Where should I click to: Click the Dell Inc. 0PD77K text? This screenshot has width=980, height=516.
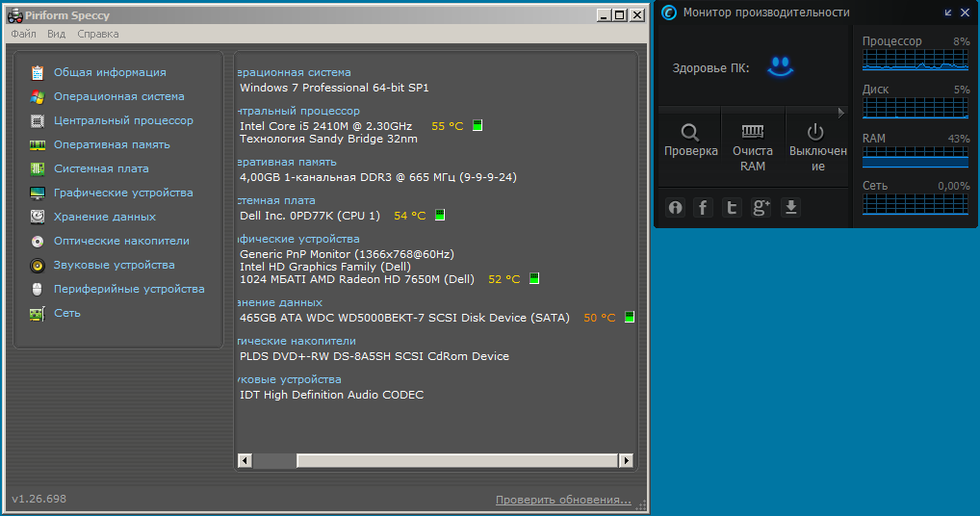tap(310, 216)
